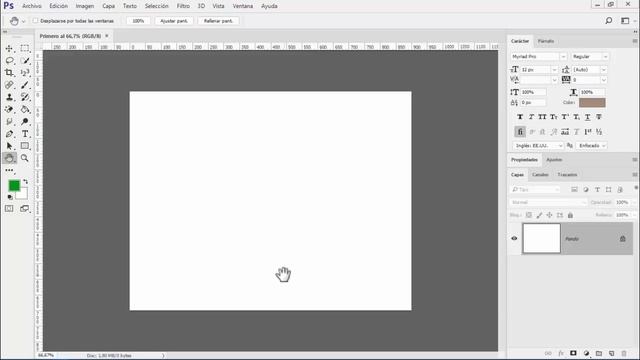Select the Paint Bucket tool
Screen dimensions: 640x360
[25, 109]
